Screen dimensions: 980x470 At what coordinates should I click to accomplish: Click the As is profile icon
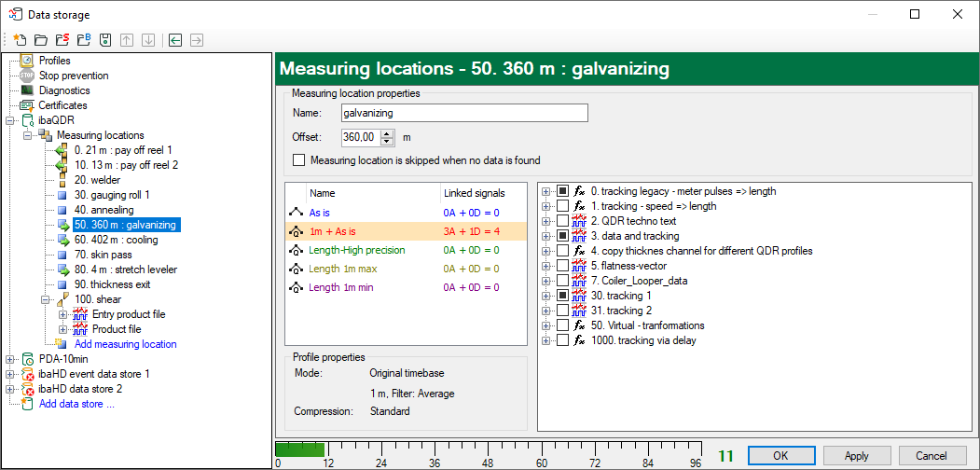296,213
